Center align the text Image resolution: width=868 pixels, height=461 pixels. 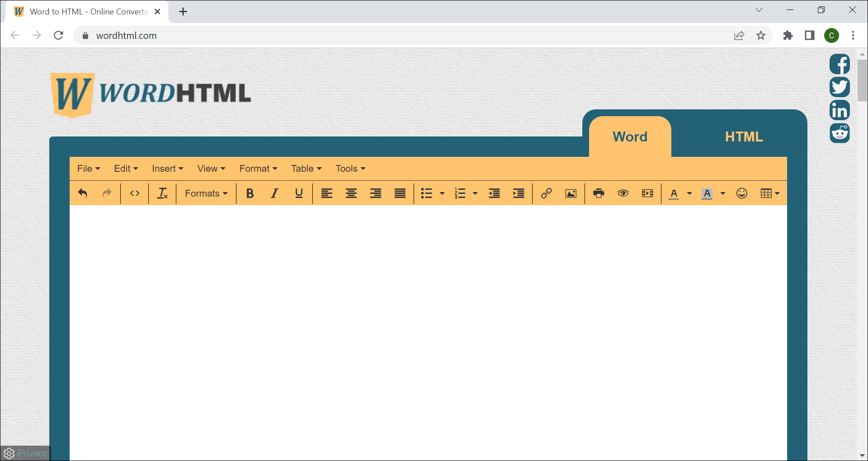pyautogui.click(x=351, y=193)
